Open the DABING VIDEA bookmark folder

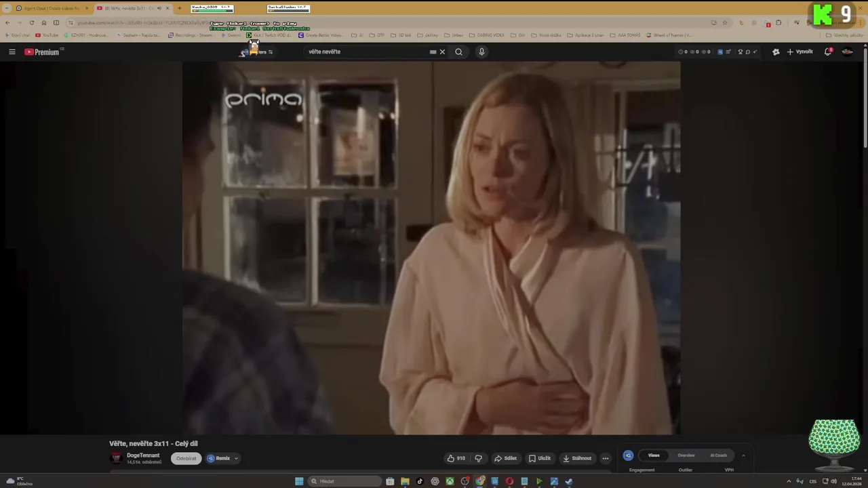486,35
